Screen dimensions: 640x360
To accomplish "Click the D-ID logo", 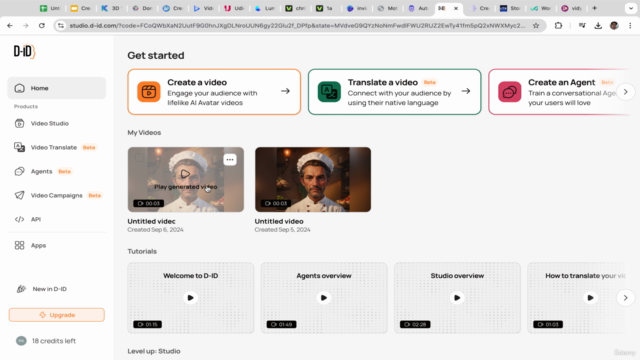I will click(24, 52).
